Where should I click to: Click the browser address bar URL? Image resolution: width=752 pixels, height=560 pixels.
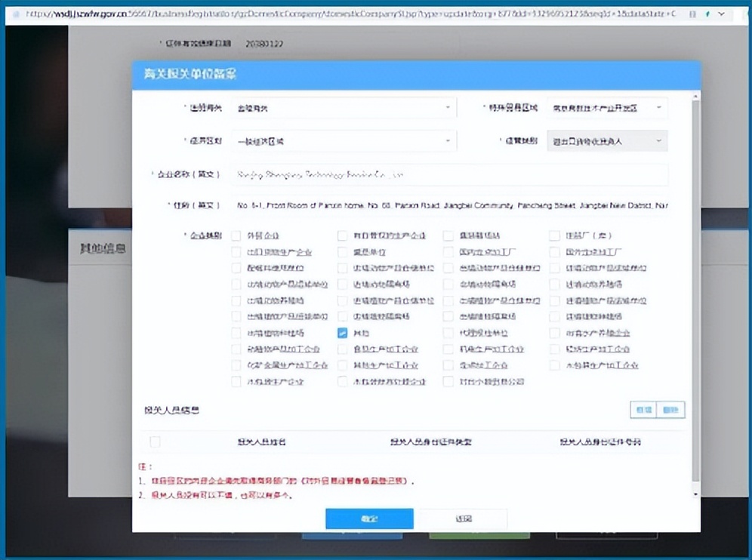302,14
